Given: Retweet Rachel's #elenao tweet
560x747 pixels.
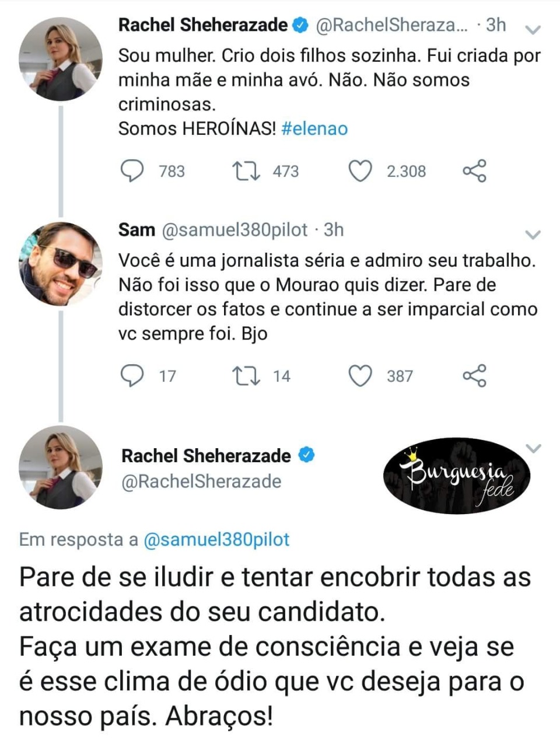Looking at the screenshot, I should (x=246, y=171).
